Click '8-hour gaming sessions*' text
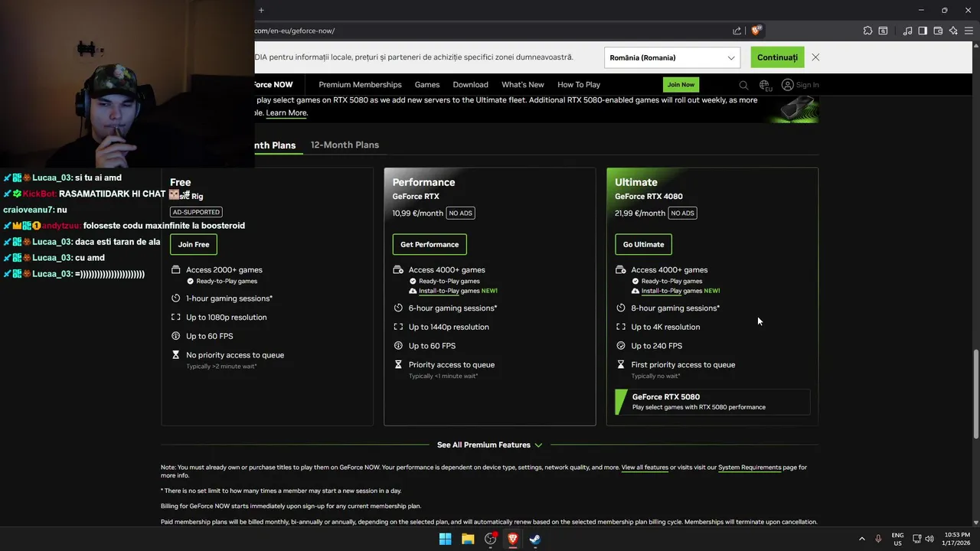This screenshot has width=980, height=551. pos(675,308)
